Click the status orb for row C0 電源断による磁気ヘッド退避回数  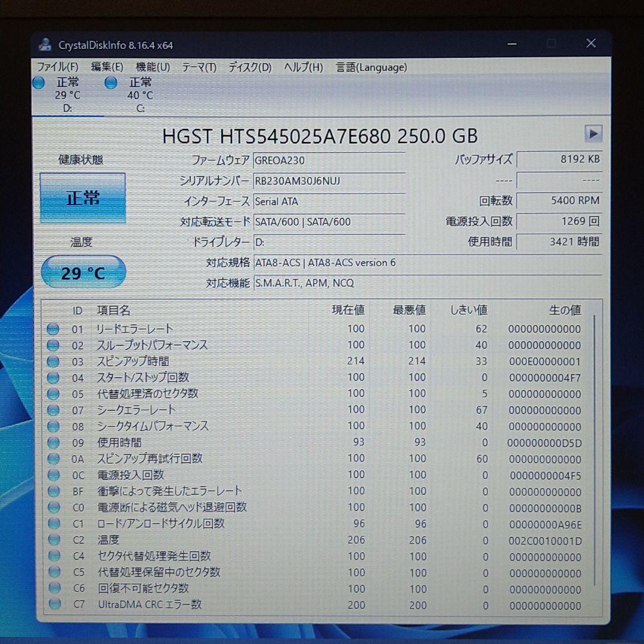(54, 507)
